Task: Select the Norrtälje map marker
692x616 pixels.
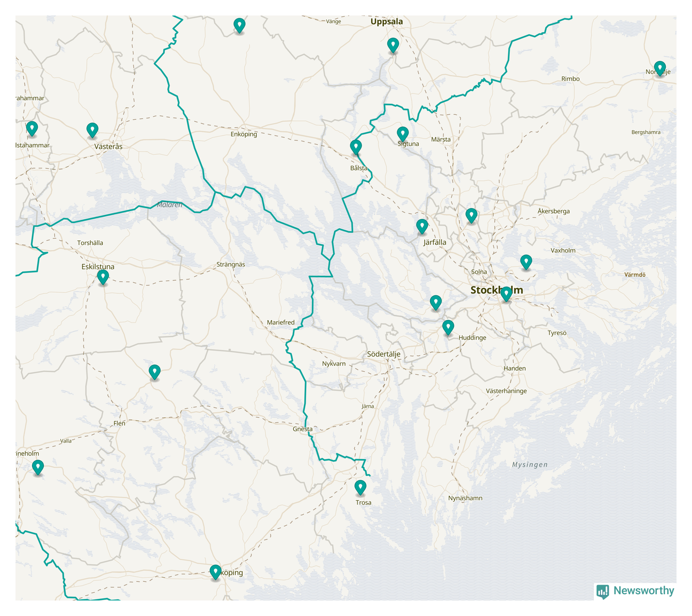Action: (x=659, y=68)
